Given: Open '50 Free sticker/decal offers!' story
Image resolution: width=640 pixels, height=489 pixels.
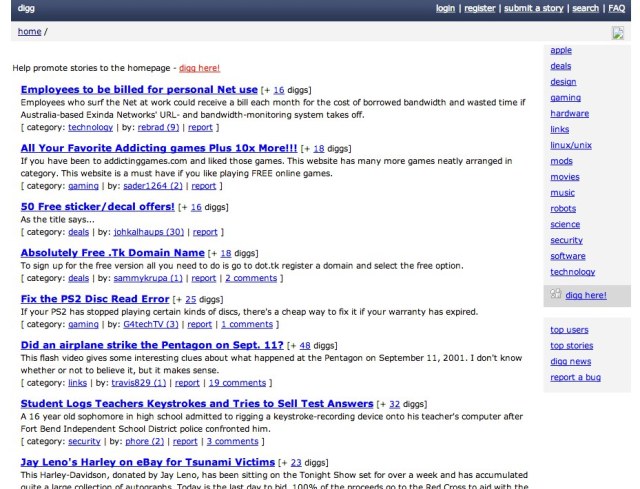Looking at the screenshot, I should [98, 207].
